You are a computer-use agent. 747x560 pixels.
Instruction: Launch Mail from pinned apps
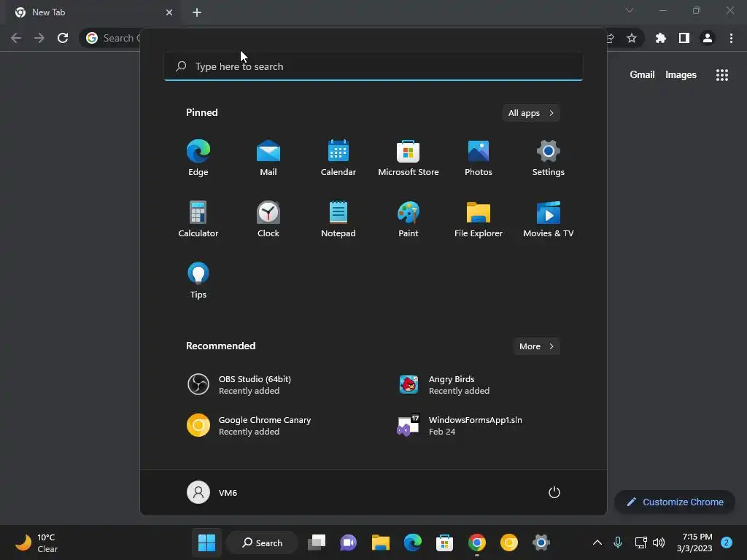(268, 157)
